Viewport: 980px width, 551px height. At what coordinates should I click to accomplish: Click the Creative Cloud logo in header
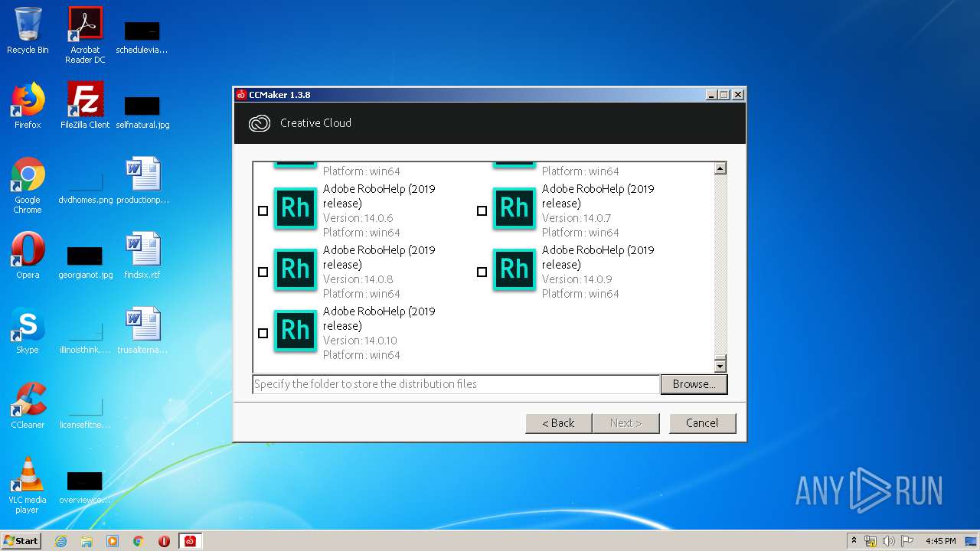260,123
